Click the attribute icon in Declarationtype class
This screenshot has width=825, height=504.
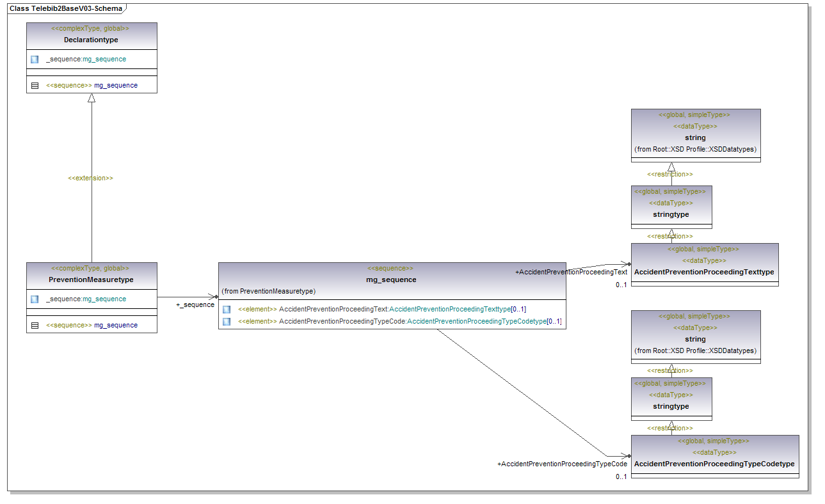point(35,59)
